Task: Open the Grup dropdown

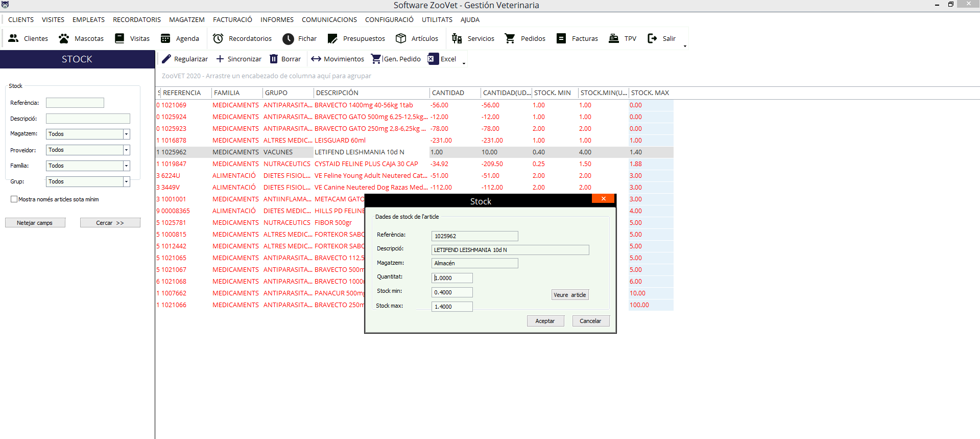Action: (x=127, y=181)
